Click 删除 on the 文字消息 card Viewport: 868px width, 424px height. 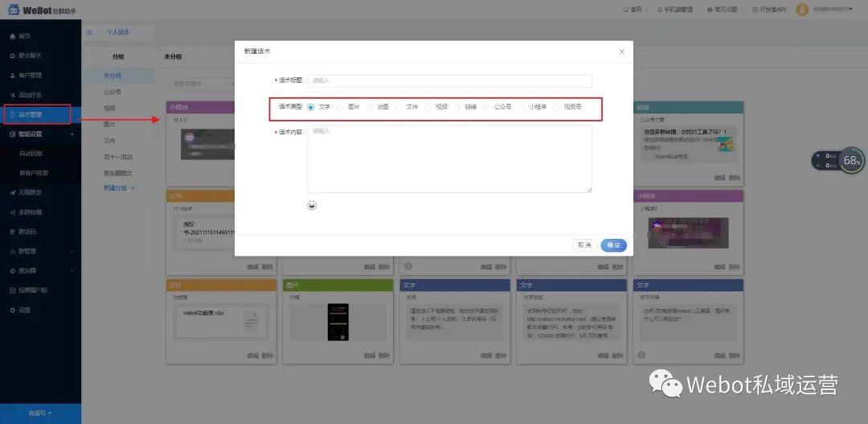618,356
